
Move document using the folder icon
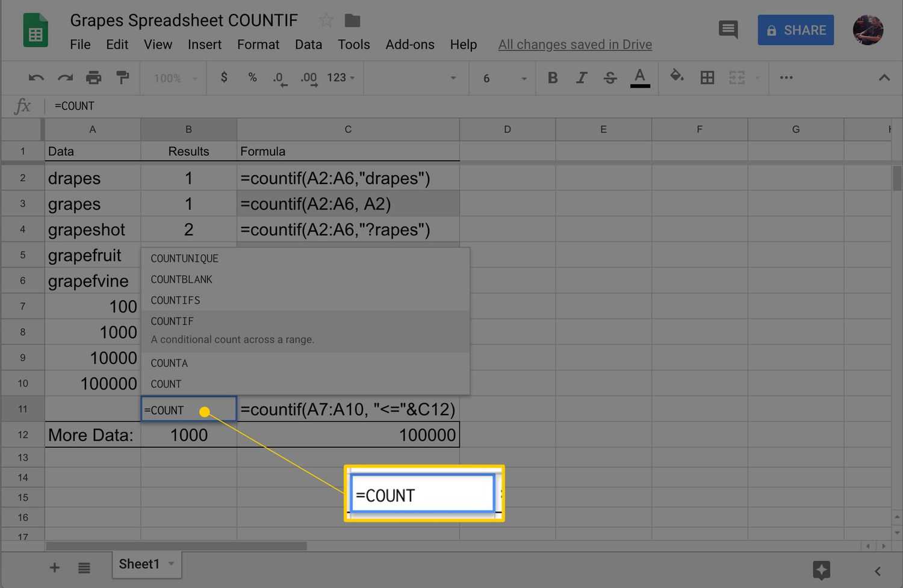(352, 20)
